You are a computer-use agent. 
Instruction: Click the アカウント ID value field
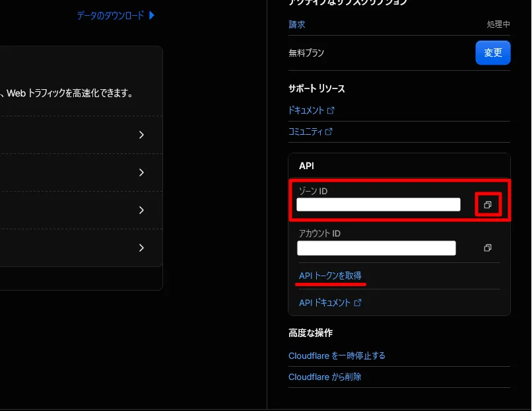pos(376,248)
